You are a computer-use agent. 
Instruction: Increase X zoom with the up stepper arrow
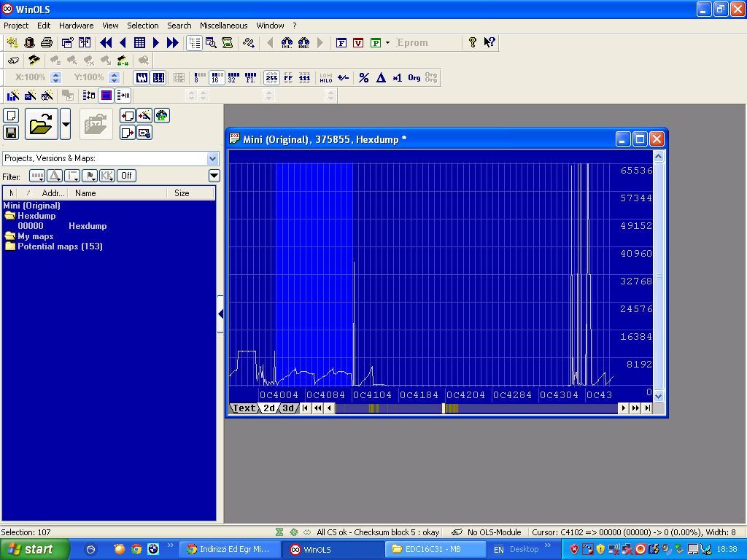coord(56,74)
